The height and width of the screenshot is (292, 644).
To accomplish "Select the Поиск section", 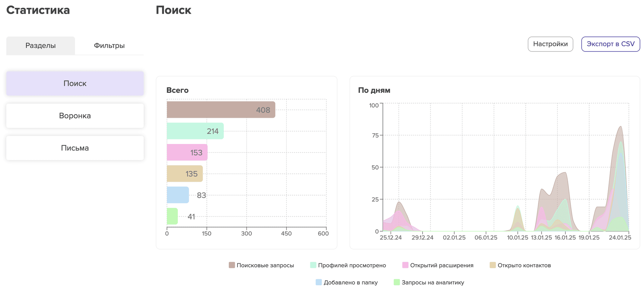I will click(75, 83).
